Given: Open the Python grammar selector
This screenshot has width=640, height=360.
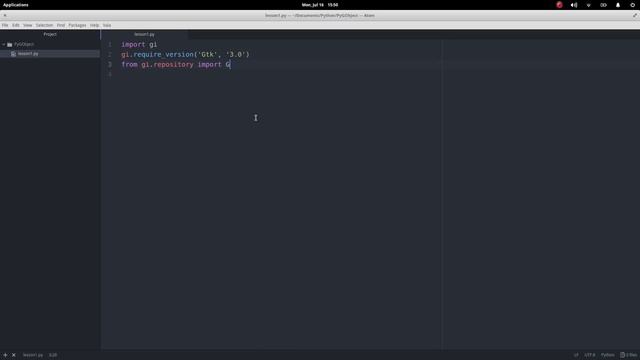Looking at the screenshot, I should pyautogui.click(x=607, y=355).
